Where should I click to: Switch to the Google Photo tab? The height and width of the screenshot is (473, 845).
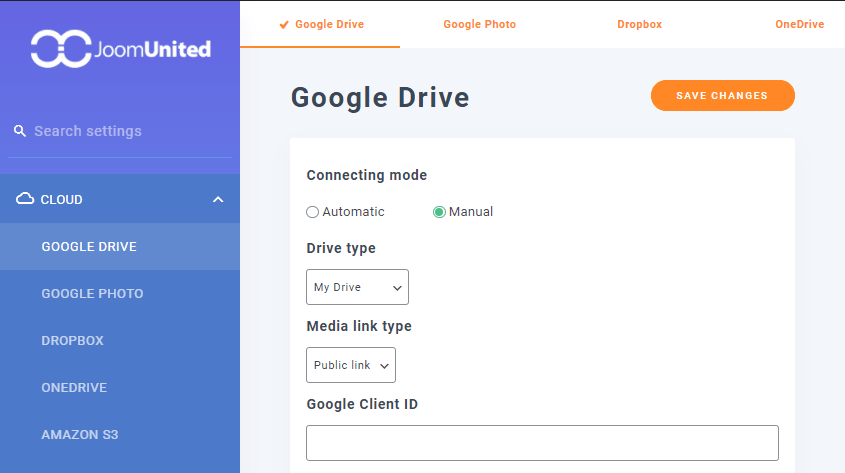point(480,24)
